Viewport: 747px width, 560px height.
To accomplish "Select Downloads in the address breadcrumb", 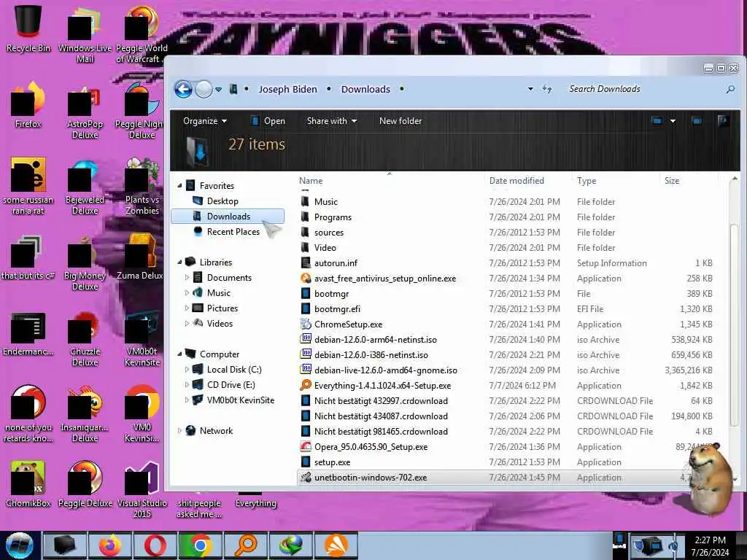I will point(365,89).
